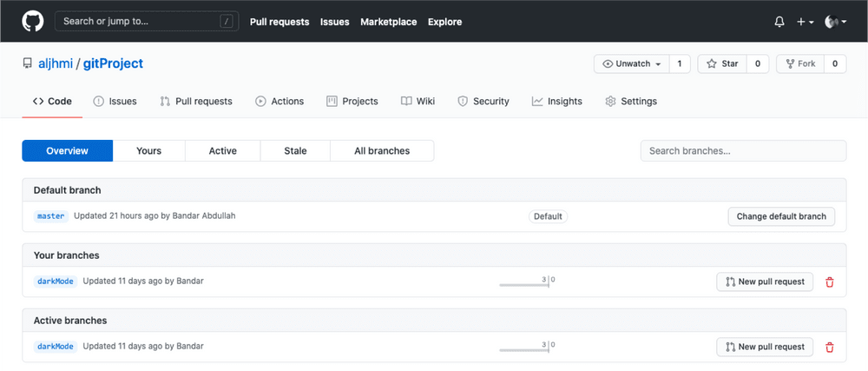Open the Wiki tab
Image resolution: width=868 pixels, height=371 pixels.
click(x=418, y=102)
